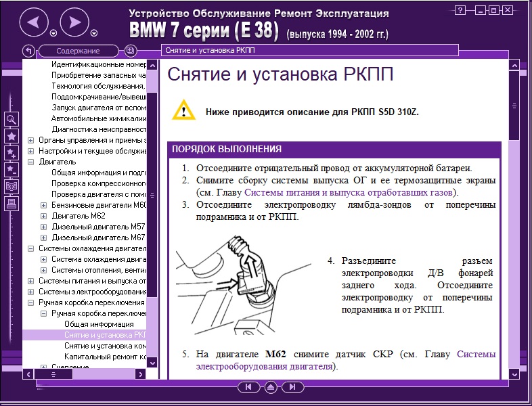Viewport: 532px width, 406px height.
Task: Click the content pane scroll-up arrow
Action: click(x=514, y=65)
